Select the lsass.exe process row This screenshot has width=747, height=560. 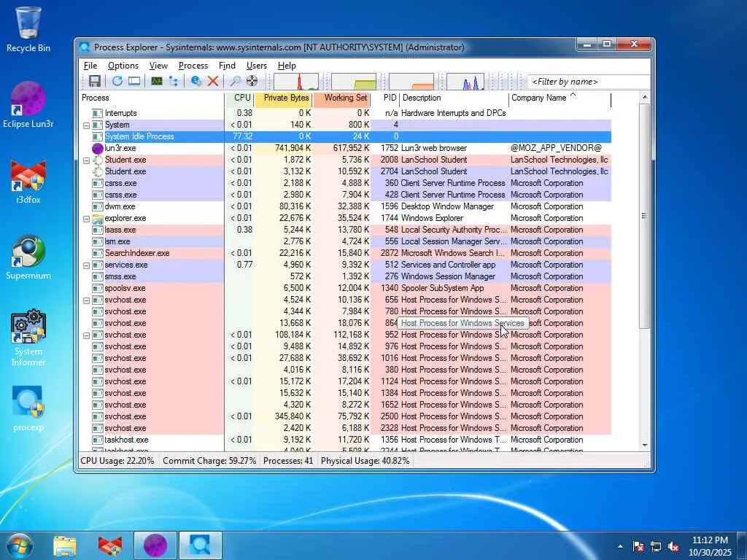point(345,230)
